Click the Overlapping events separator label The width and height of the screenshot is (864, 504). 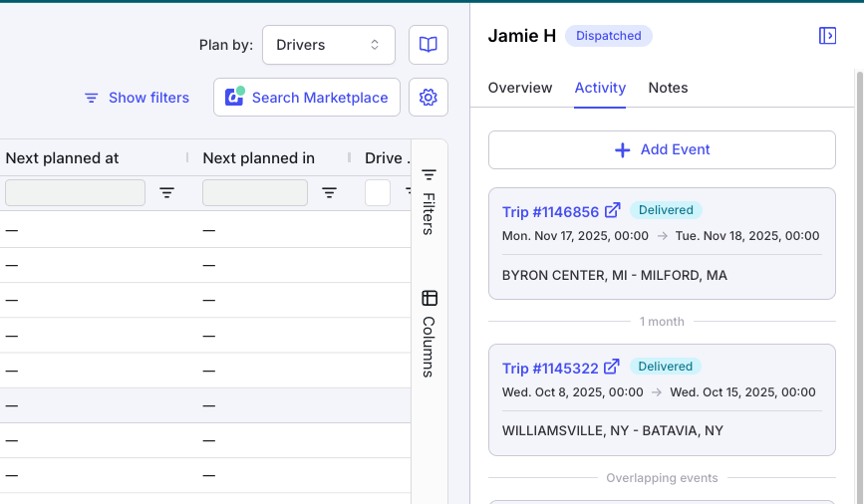tap(662, 478)
